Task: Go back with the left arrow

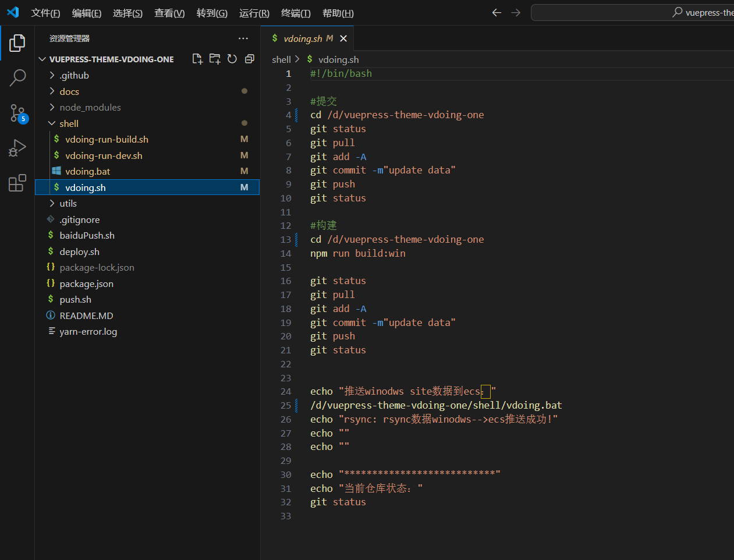Action: (497, 12)
